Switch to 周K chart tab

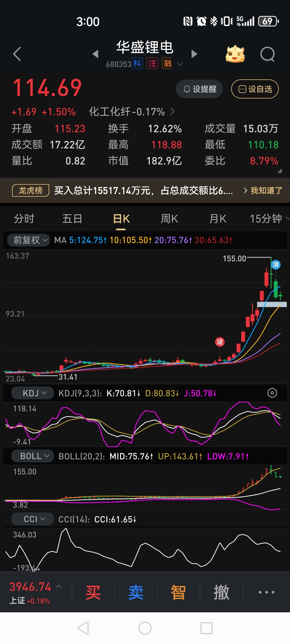(x=169, y=219)
